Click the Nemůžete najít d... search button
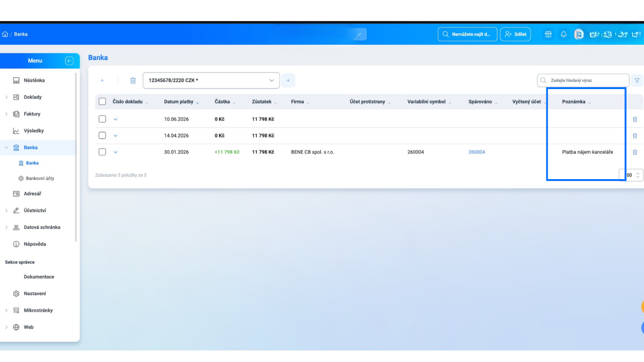The width and height of the screenshot is (644, 362). click(467, 34)
